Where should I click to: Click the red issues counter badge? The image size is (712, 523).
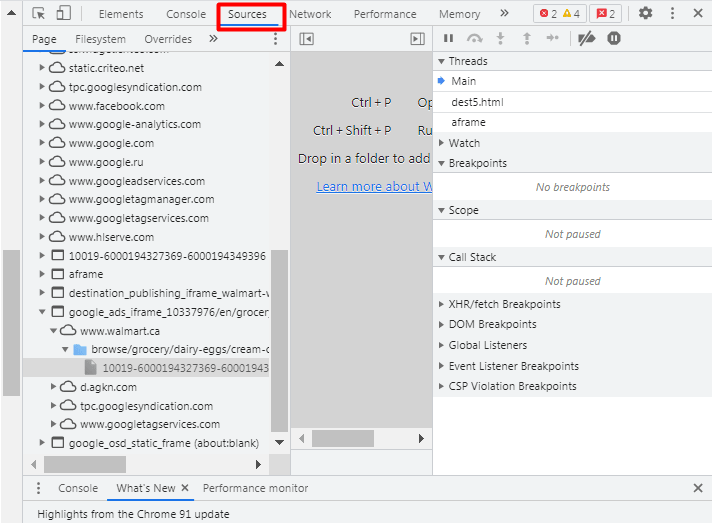[605, 14]
